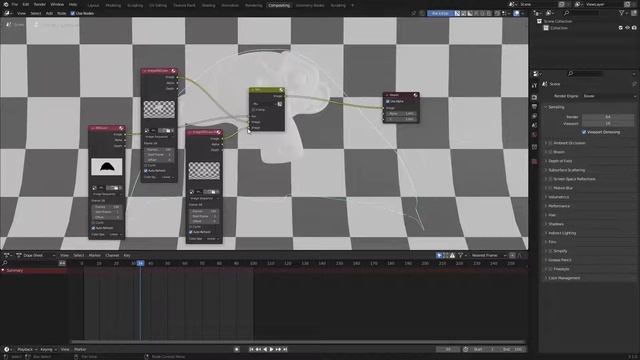Screen dimensions: 640x360
Task: Open the Texture properties tab icon
Action: point(534,162)
